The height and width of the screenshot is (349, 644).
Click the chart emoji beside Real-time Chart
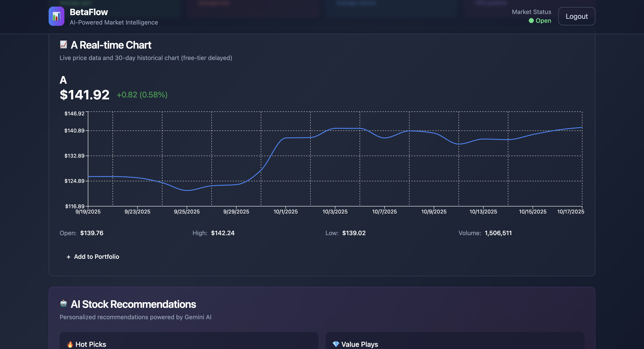[x=64, y=45]
